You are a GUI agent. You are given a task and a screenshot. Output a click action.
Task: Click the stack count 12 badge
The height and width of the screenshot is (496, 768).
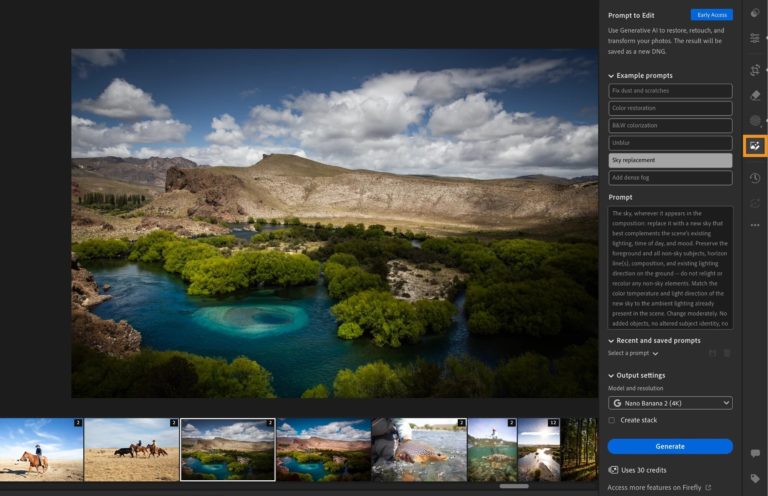553,423
